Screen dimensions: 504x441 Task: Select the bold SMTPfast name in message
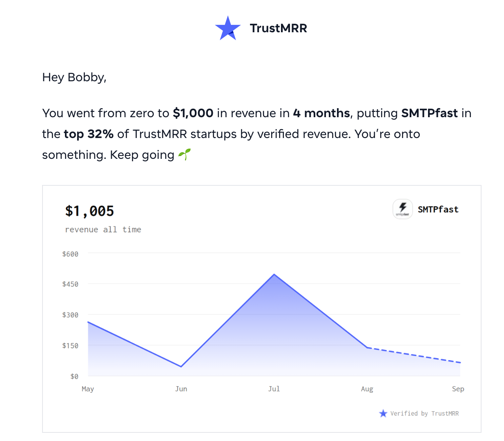coord(430,113)
